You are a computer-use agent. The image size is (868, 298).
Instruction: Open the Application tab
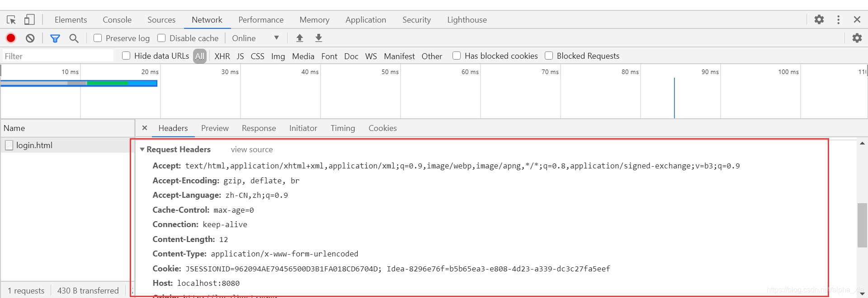(x=366, y=20)
